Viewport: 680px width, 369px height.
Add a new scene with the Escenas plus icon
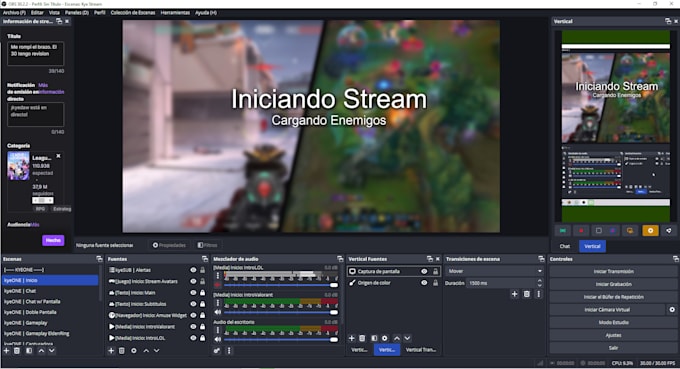coord(7,351)
